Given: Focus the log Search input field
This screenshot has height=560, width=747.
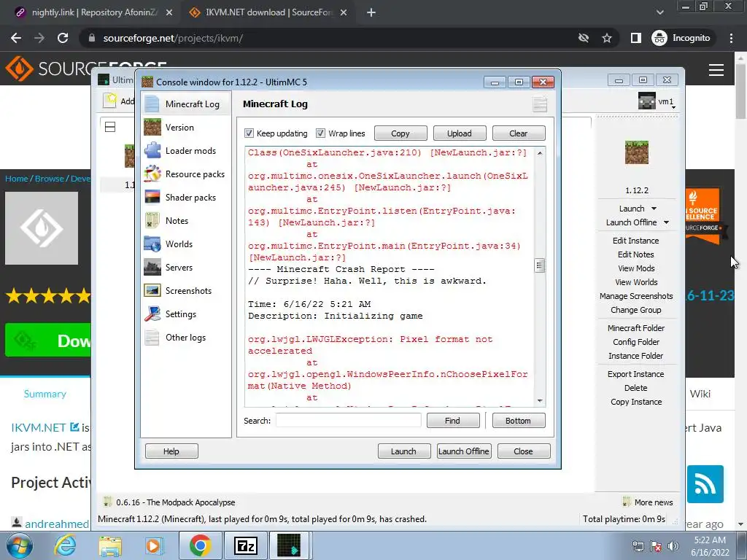Looking at the screenshot, I should coord(349,420).
